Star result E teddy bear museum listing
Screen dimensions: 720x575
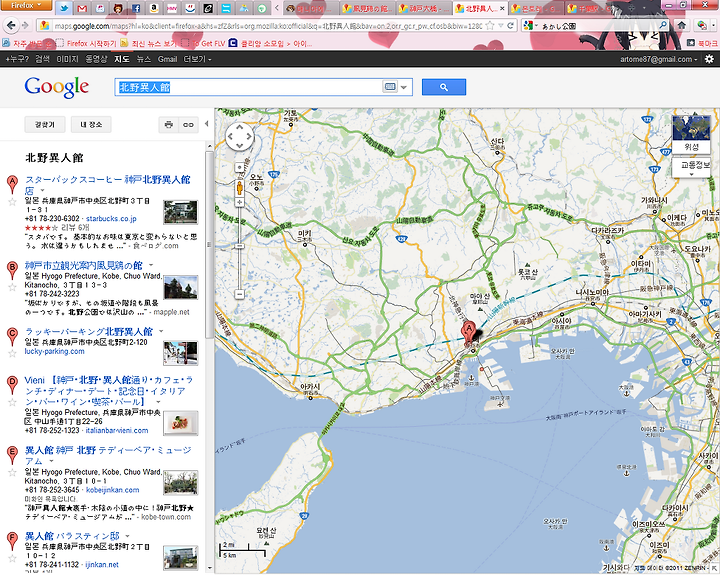click(12, 472)
